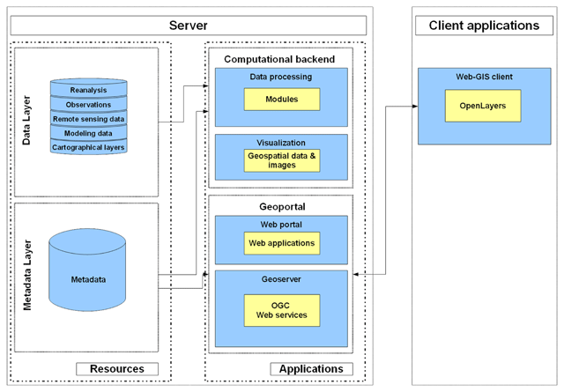Select the Cartographical layers disk
Screen dimensions: 564x392
click(88, 146)
